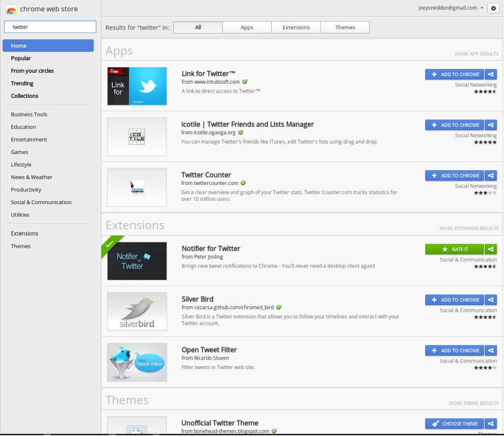The image size is (504, 436).
Task: Browse the Social & Communication sidebar category
Action: coord(41,202)
